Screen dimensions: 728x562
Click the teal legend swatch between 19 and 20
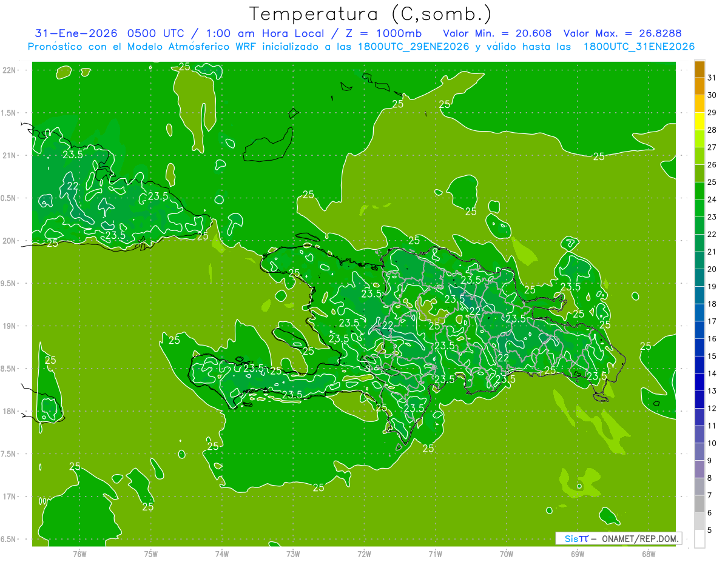pos(700,278)
